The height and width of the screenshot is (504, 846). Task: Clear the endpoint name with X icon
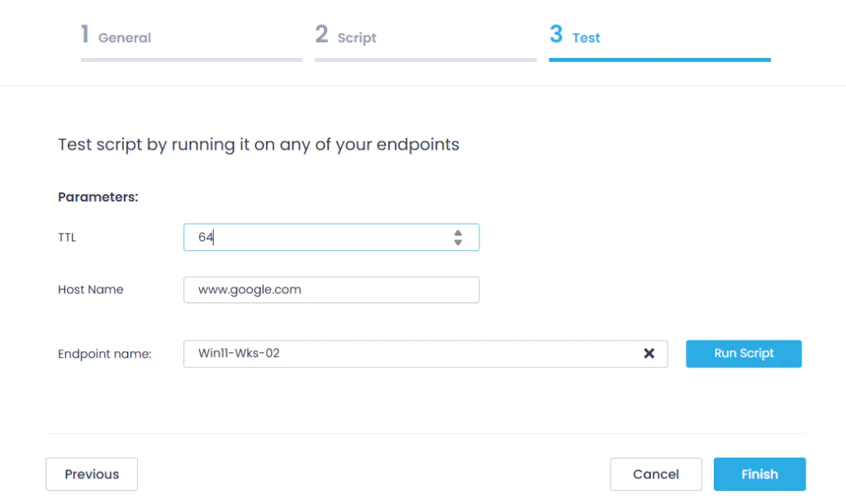(x=649, y=354)
